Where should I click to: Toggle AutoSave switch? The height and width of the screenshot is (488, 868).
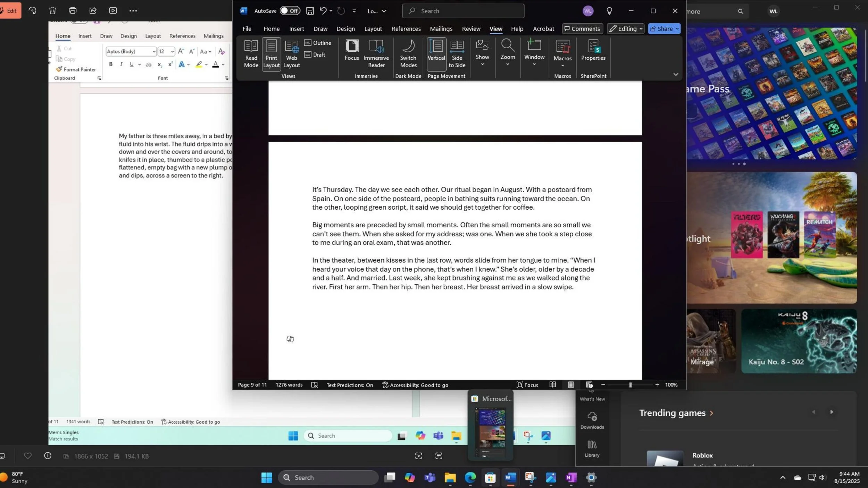click(290, 11)
